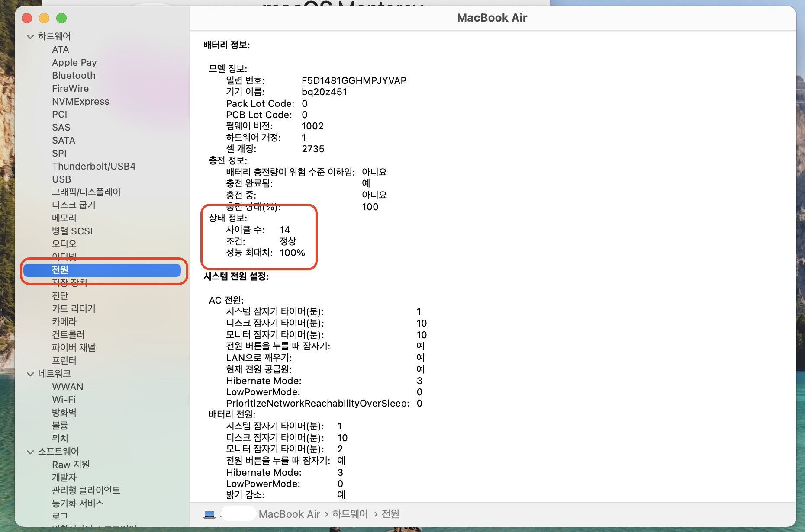This screenshot has width=805, height=532.
Task: Maximize the window with green button
Action: click(61, 18)
